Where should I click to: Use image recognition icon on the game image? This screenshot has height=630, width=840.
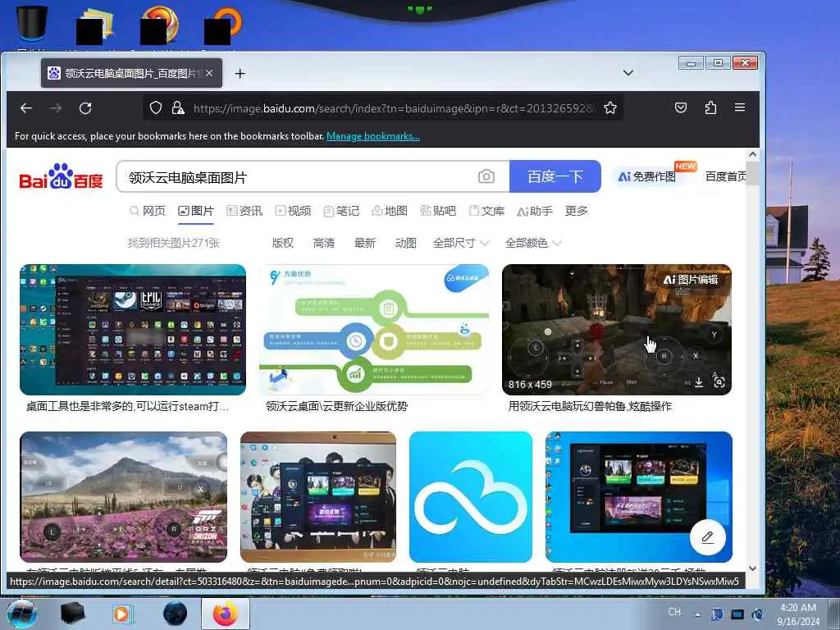coord(719,381)
